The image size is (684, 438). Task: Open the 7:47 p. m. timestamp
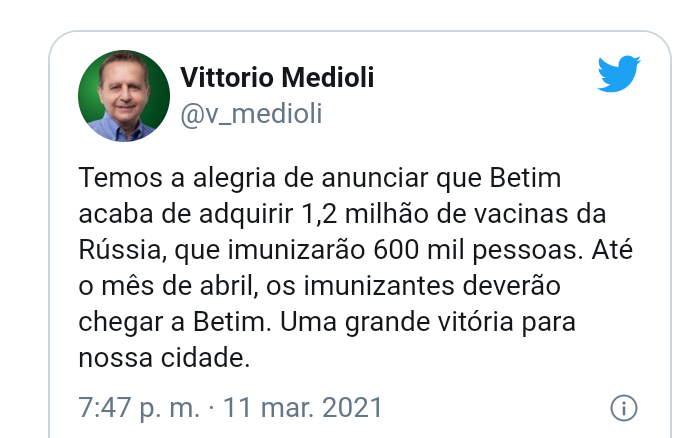(139, 408)
